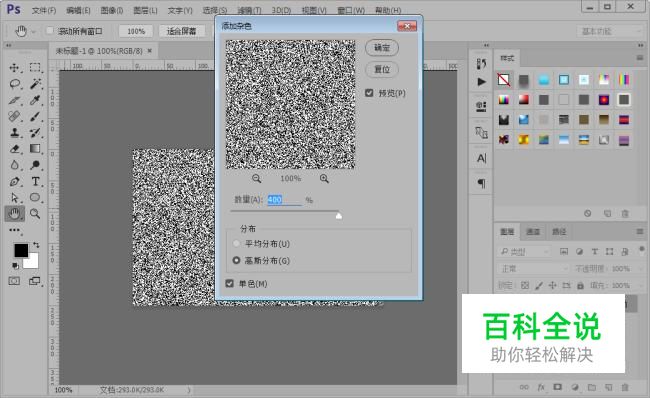
Task: Select the Pen tool
Action: click(15, 181)
